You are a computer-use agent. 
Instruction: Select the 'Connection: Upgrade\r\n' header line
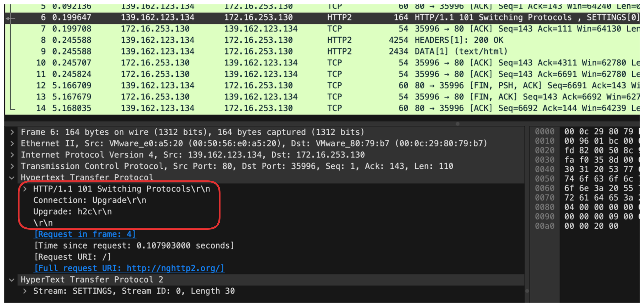click(x=90, y=200)
